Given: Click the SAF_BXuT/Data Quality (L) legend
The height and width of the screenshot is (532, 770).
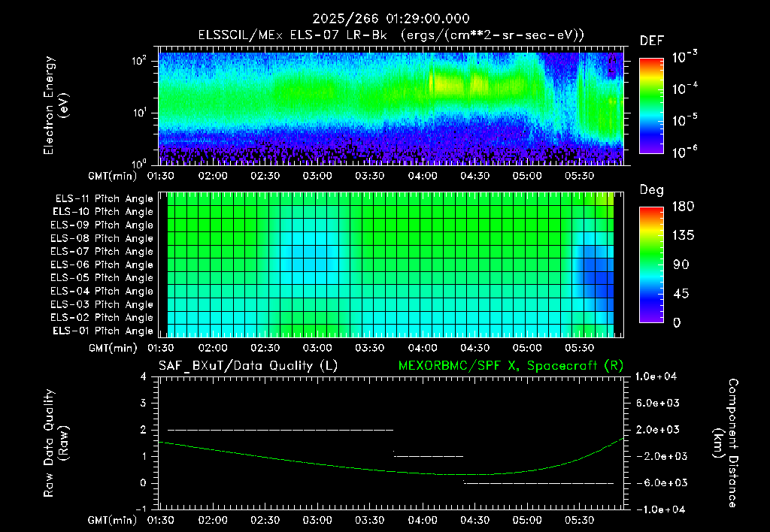Looking at the screenshot, I should [248, 366].
